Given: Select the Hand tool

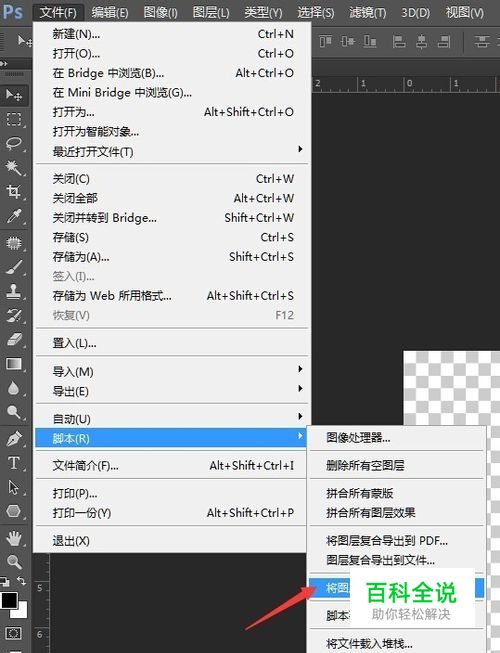Looking at the screenshot, I should (x=14, y=538).
